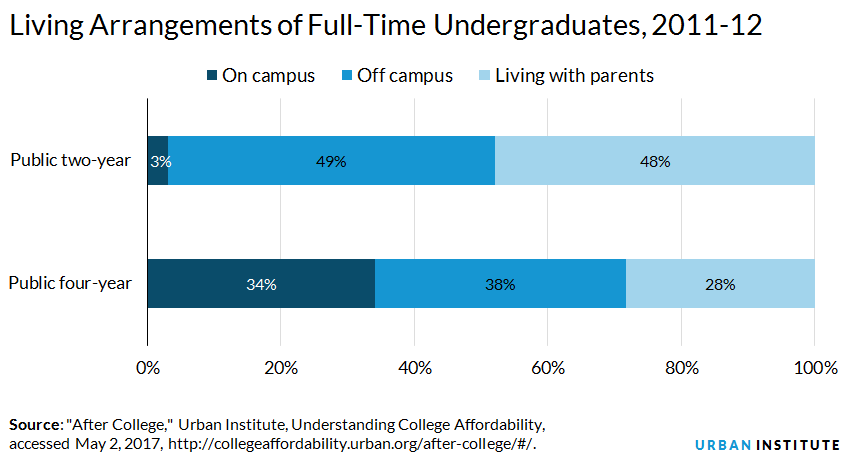Screen dimensions: 857x465
Task: Click the Public two-year axis label
Action: 71,160
